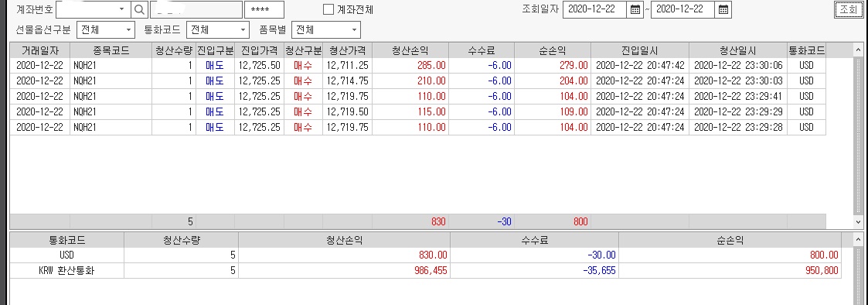Select the row with 청산가격 12,711.25
The image size is (868, 305).
417,66
